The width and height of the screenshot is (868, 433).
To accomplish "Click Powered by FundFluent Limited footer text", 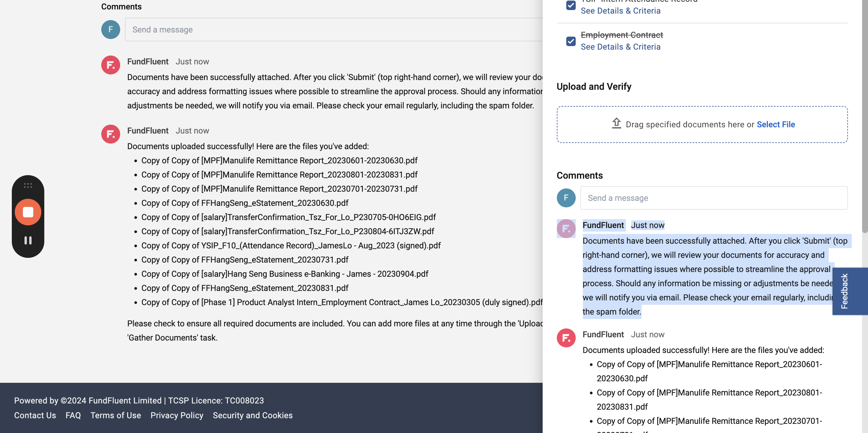I will click(x=139, y=401).
